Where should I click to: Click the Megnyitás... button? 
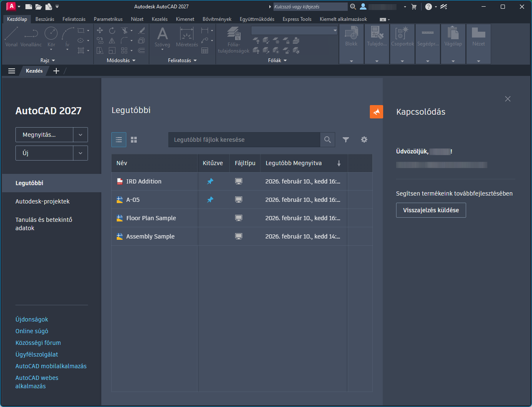pyautogui.click(x=44, y=135)
